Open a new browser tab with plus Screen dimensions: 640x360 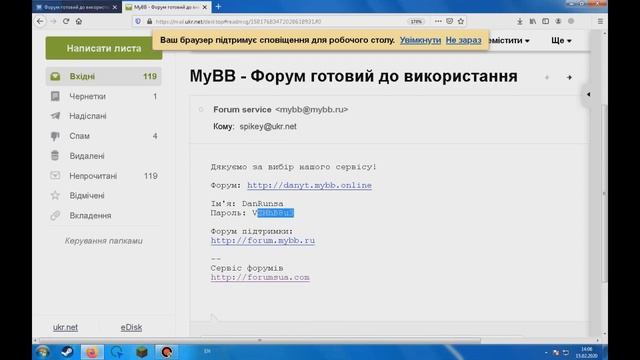coord(218,7)
